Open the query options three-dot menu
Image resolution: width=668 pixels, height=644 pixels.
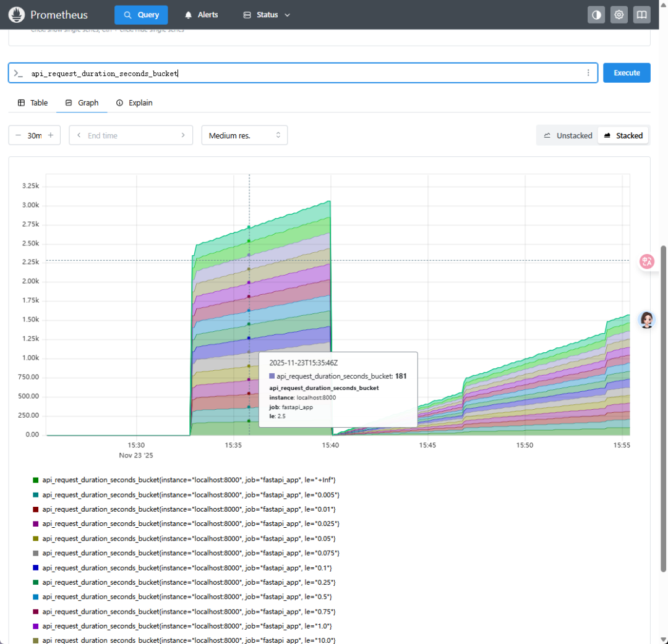588,73
